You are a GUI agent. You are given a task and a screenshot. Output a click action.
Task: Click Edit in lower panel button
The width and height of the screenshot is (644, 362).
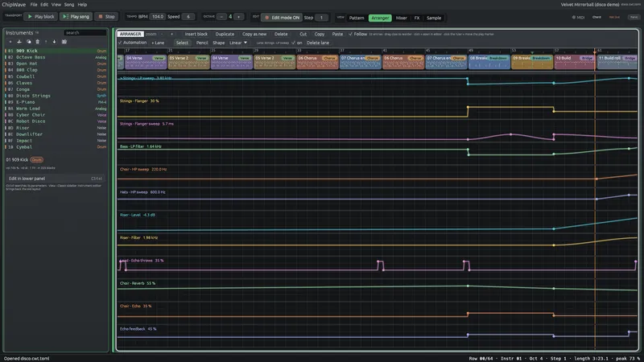tap(56, 179)
